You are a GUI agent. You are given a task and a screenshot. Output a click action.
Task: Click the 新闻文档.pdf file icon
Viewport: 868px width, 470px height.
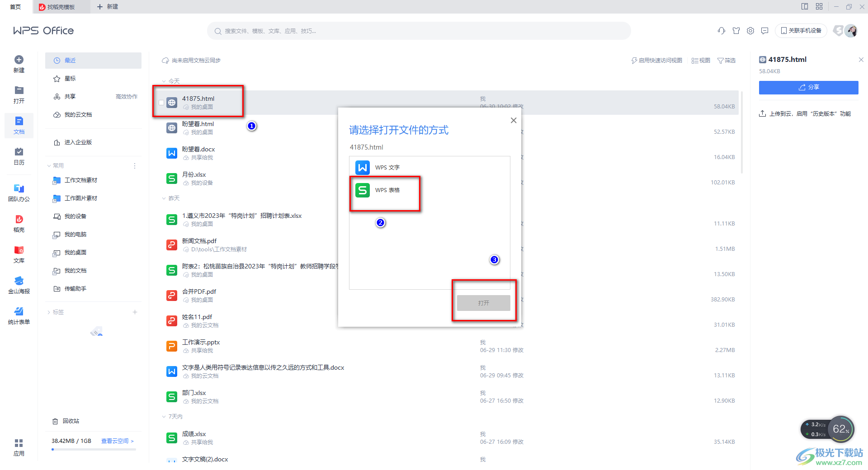(x=172, y=245)
